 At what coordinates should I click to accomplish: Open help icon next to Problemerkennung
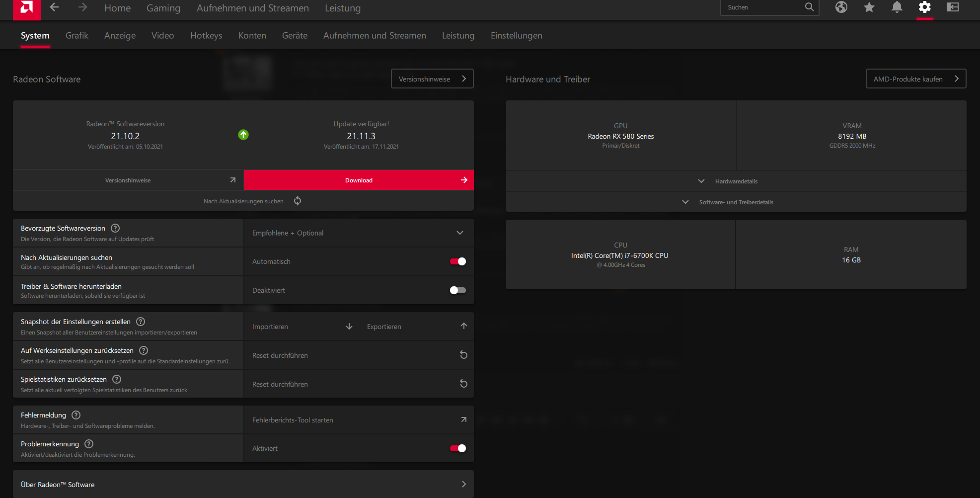click(x=89, y=444)
